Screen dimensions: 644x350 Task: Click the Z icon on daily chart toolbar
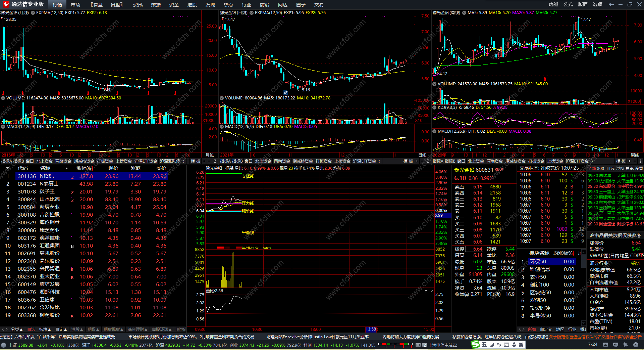point(428,161)
